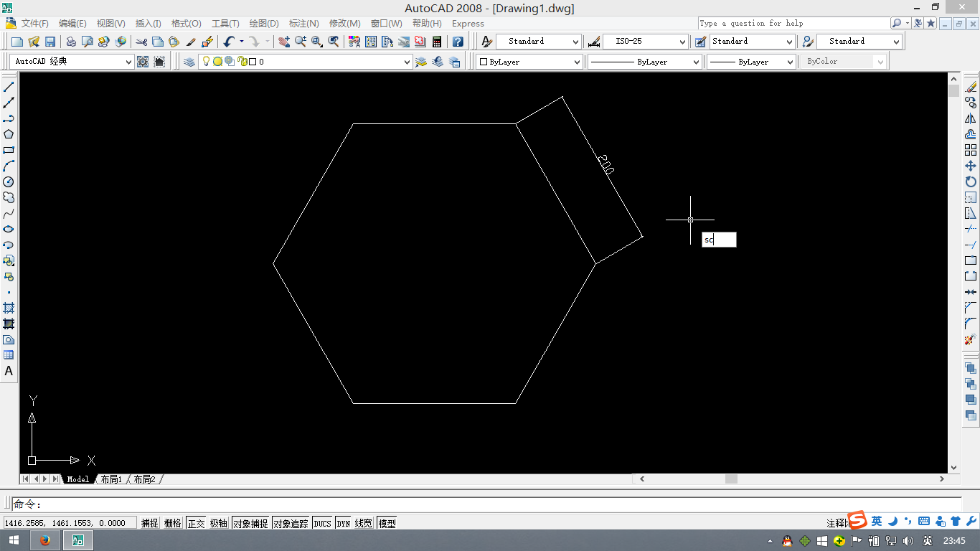Open the 绘图(D) menu
The image size is (980, 551).
click(264, 24)
